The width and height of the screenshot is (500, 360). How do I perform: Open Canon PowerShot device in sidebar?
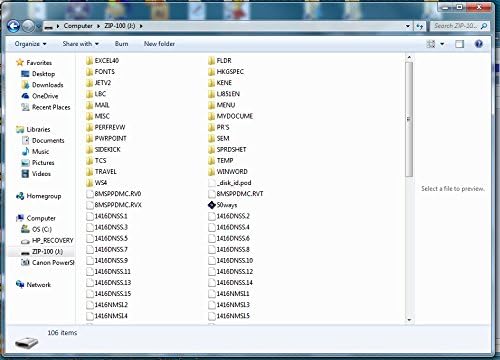(x=53, y=263)
